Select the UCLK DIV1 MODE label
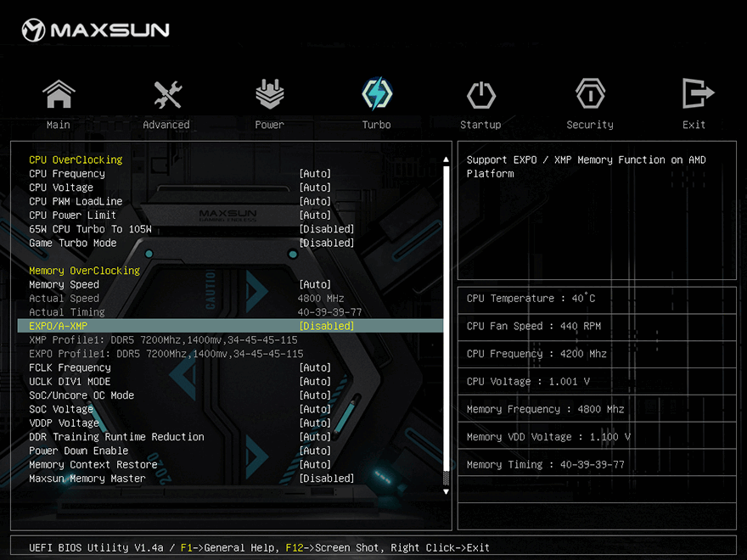The image size is (747, 560). click(x=70, y=382)
